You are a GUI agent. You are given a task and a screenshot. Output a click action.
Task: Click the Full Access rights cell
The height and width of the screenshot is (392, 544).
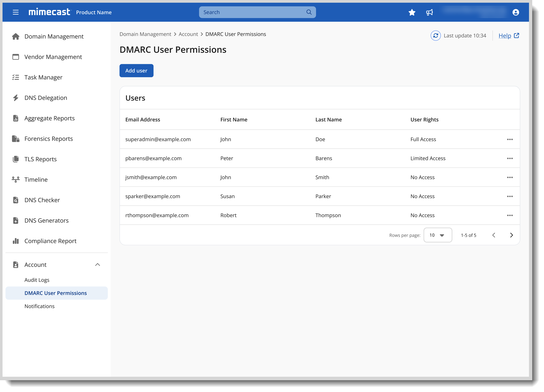pos(423,140)
